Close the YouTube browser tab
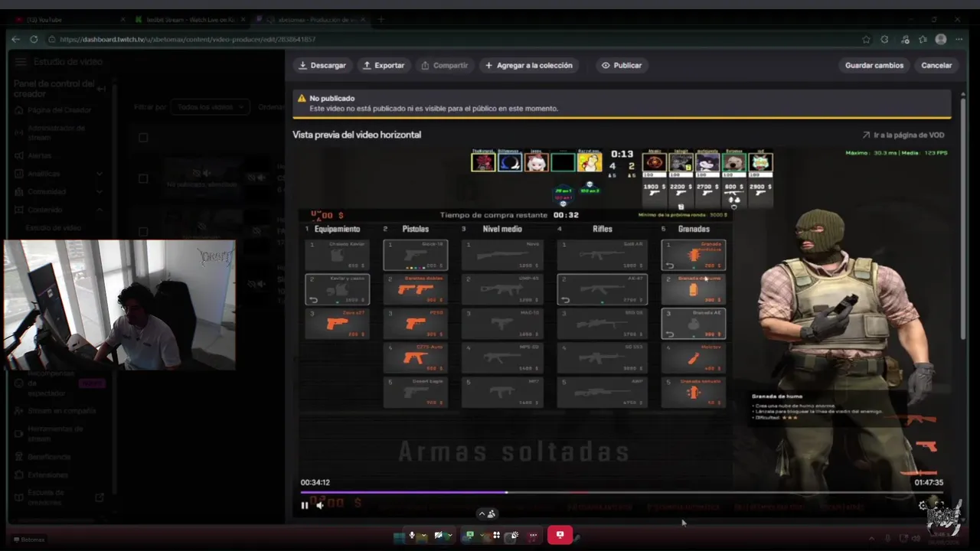980x551 pixels. tap(122, 19)
